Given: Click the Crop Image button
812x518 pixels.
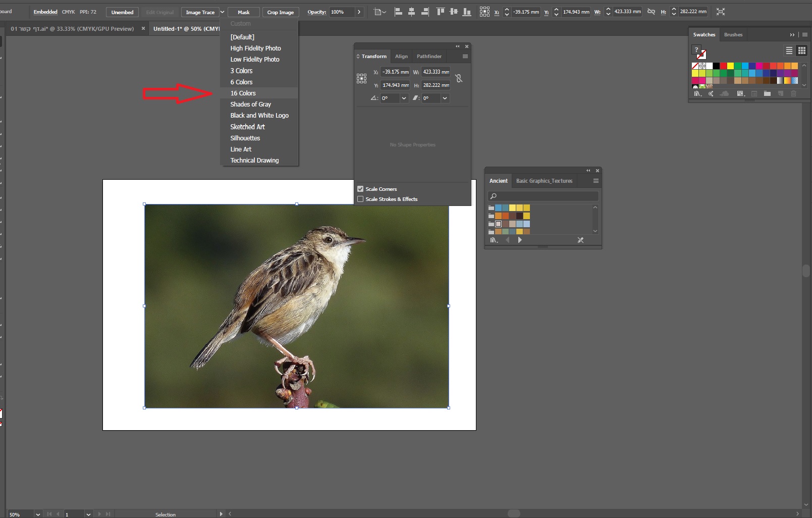Looking at the screenshot, I should coord(280,12).
